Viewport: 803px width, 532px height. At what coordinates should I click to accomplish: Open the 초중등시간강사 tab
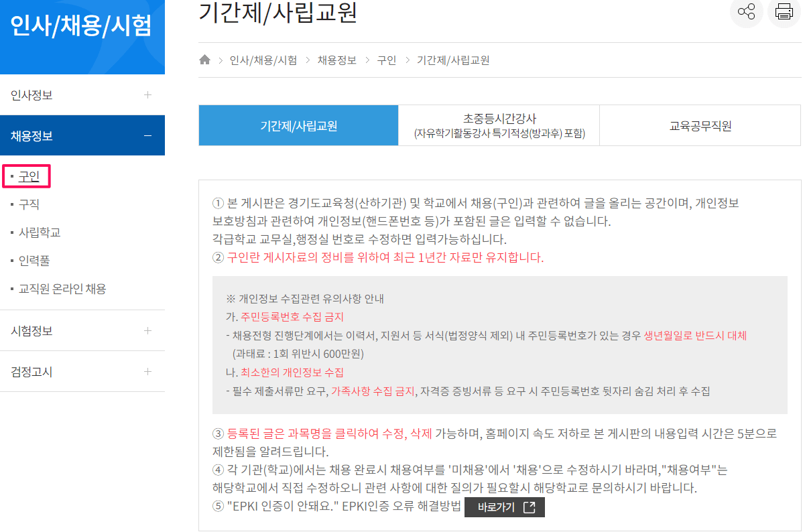coord(499,125)
